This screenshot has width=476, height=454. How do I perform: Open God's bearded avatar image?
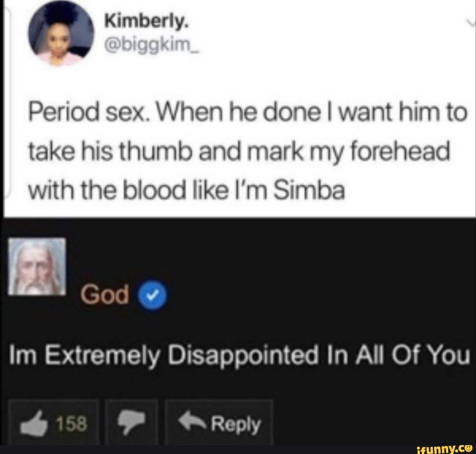[37, 266]
